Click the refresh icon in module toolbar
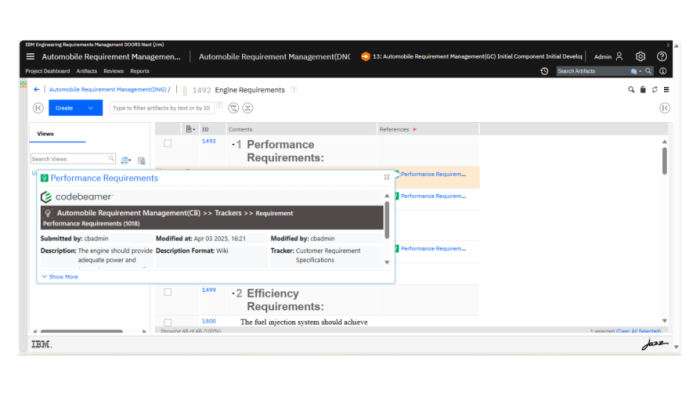The height and width of the screenshot is (400, 700). click(654, 90)
